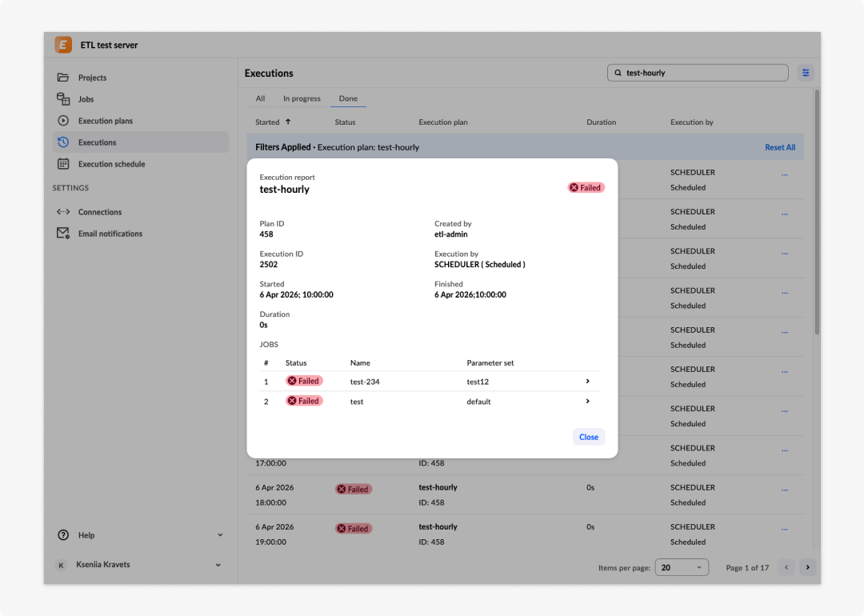The width and height of the screenshot is (864, 616).
Task: Switch to the All tab
Action: (x=260, y=98)
